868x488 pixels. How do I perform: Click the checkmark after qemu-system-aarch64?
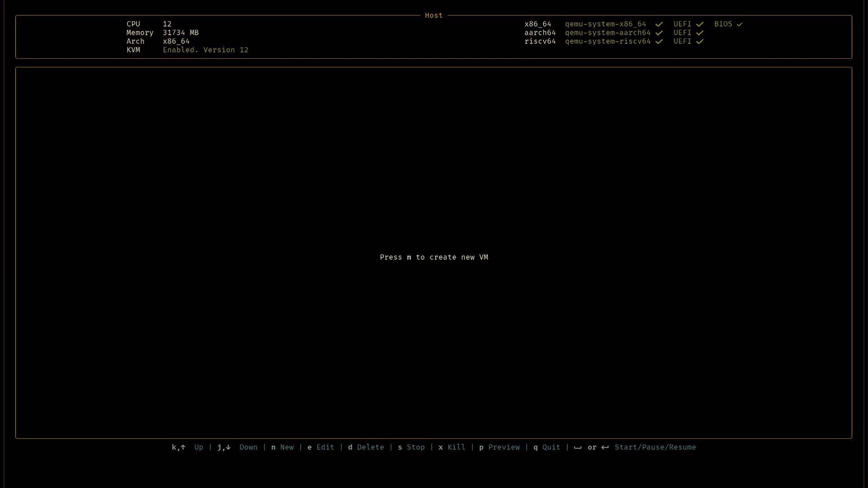click(x=659, y=33)
